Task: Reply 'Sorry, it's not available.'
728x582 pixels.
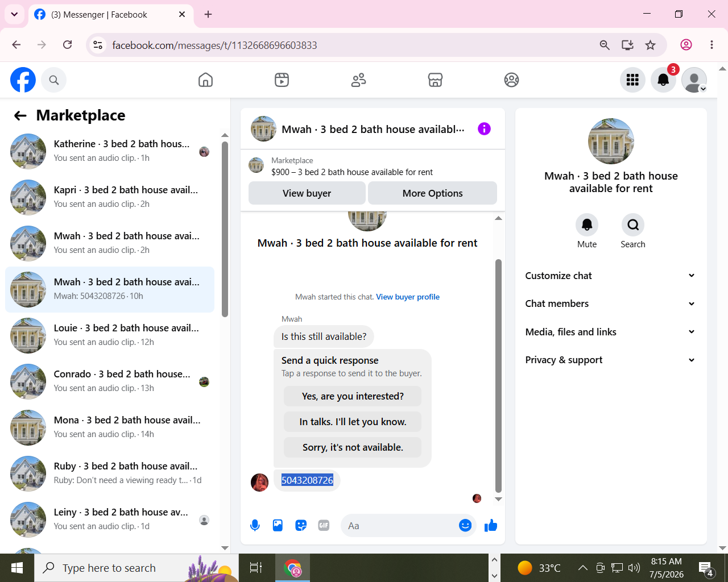Action: click(x=353, y=447)
